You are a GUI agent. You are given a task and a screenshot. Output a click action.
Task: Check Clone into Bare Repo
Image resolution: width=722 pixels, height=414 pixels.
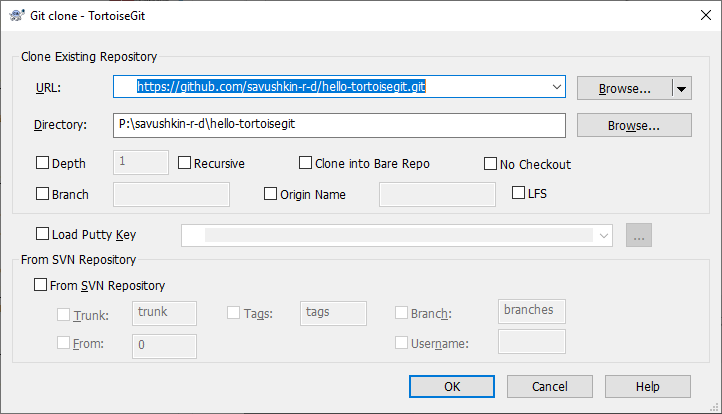coord(305,163)
